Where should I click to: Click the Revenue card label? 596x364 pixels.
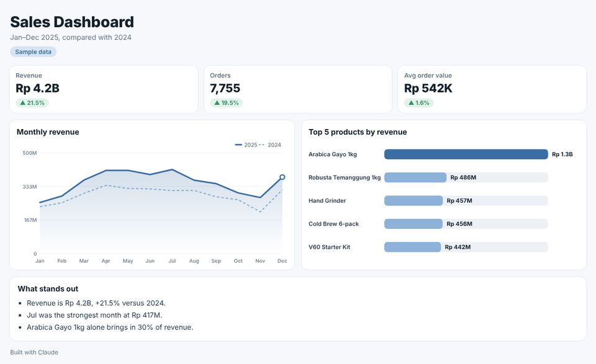(x=29, y=76)
